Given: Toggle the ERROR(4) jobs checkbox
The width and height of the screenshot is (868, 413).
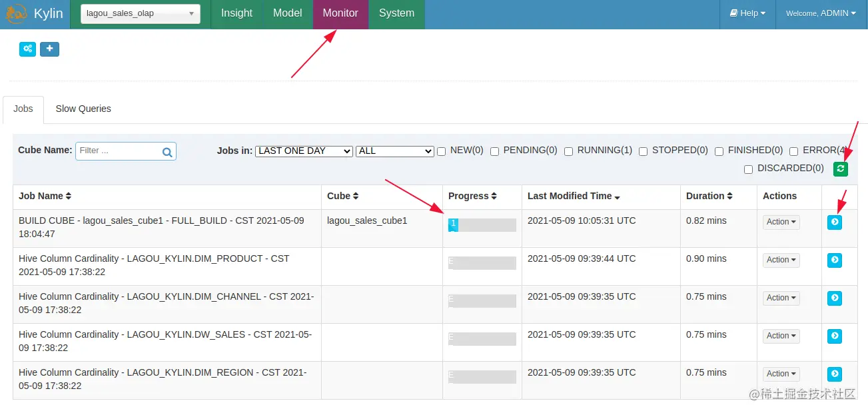Looking at the screenshot, I should click(x=793, y=151).
